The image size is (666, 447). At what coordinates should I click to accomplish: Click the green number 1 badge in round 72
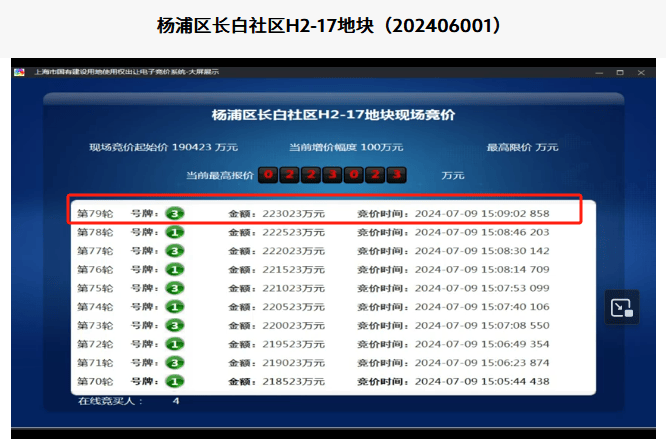pyautogui.click(x=175, y=344)
